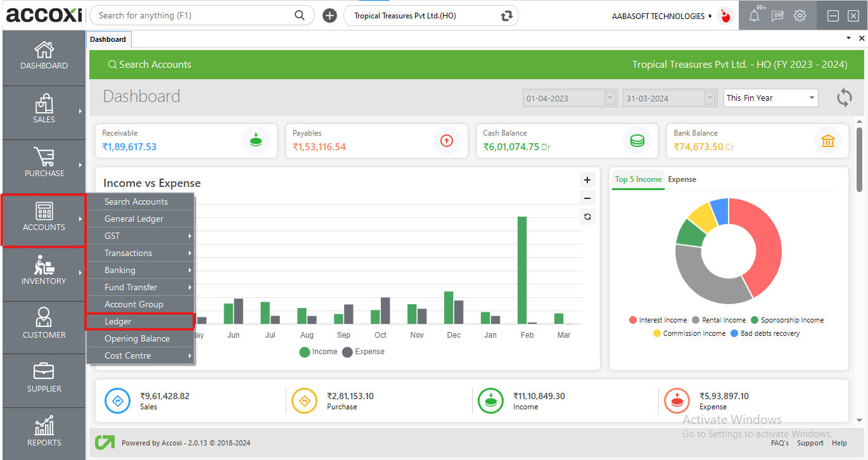Expand the start date 01-04-2023 picker
Viewport: 868px width, 460px height.
tap(610, 98)
